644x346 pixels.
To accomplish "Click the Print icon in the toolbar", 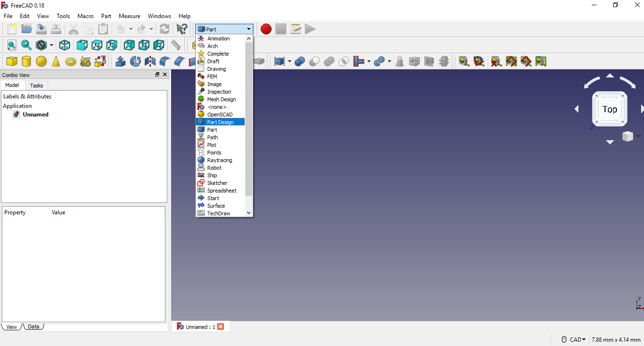I will pos(56,29).
